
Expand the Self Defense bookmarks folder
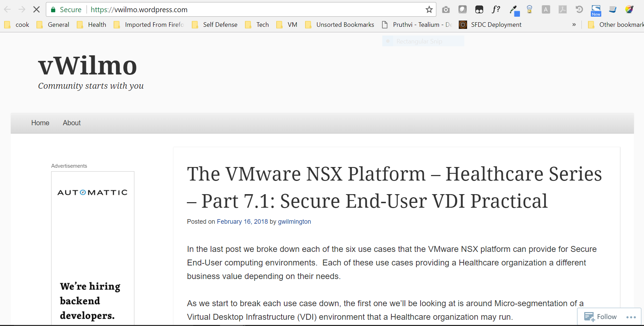click(214, 25)
